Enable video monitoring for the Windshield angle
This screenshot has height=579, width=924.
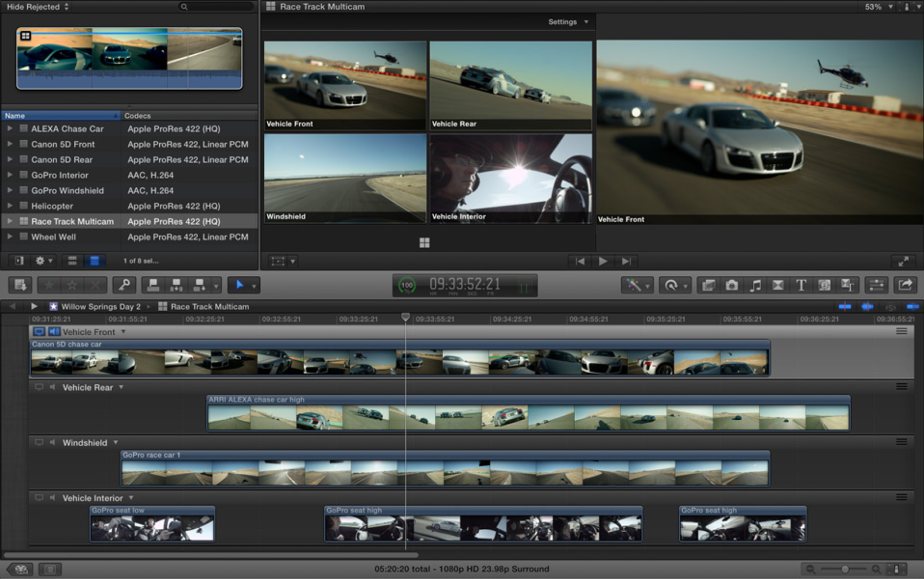[x=39, y=442]
